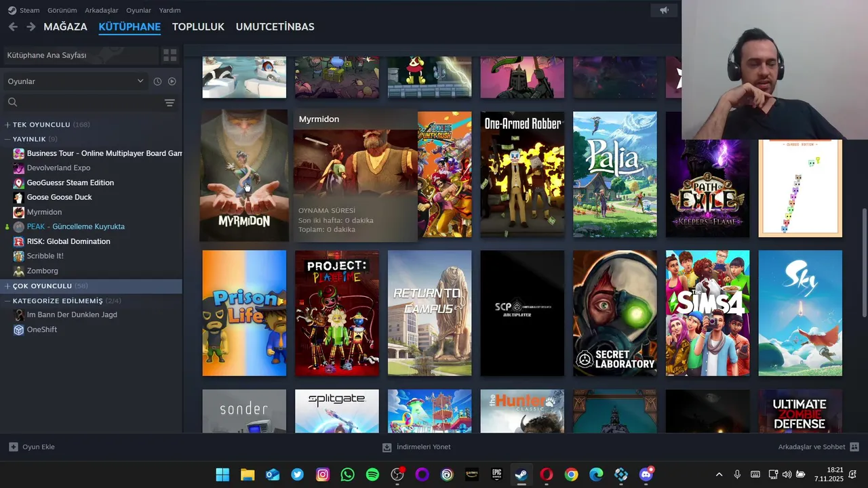Switch to the KÜTÜPHANE tab

130,27
